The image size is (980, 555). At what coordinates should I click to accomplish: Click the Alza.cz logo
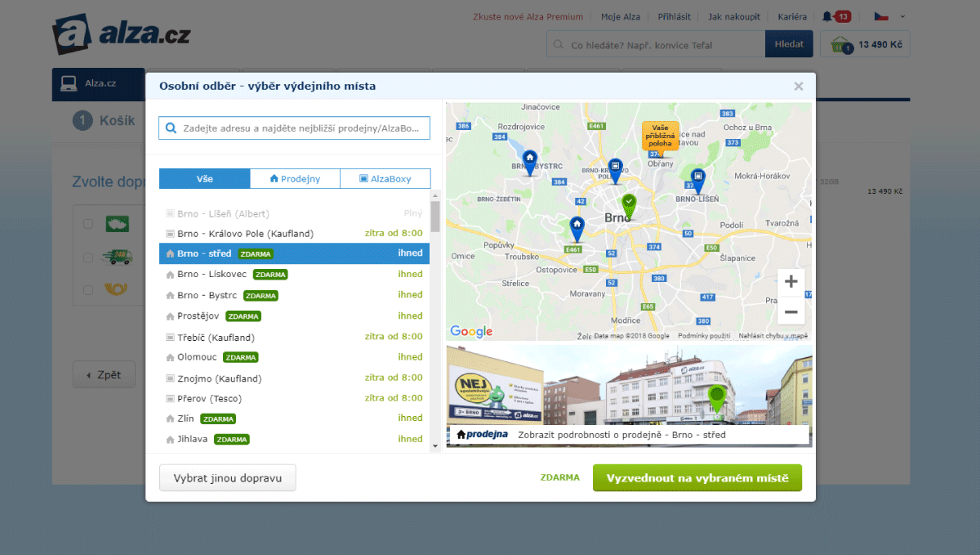coord(122,34)
